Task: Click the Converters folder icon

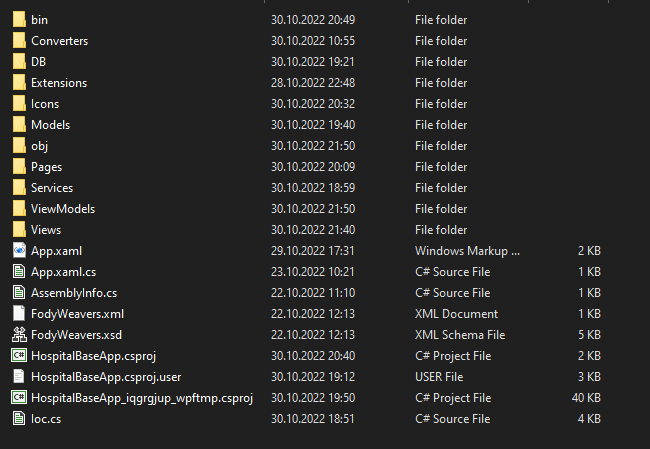Action: (18, 41)
